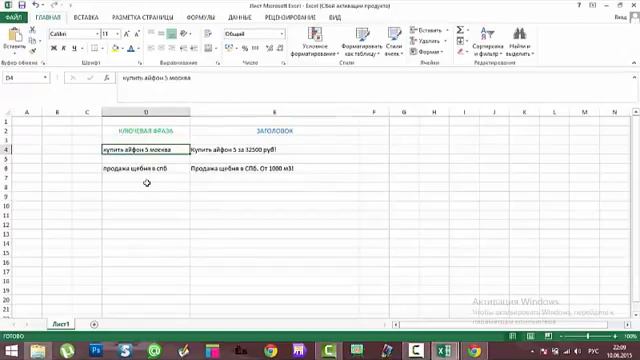The width and height of the screenshot is (640, 360).
Task: Toggle align text right
Action: click(171, 48)
